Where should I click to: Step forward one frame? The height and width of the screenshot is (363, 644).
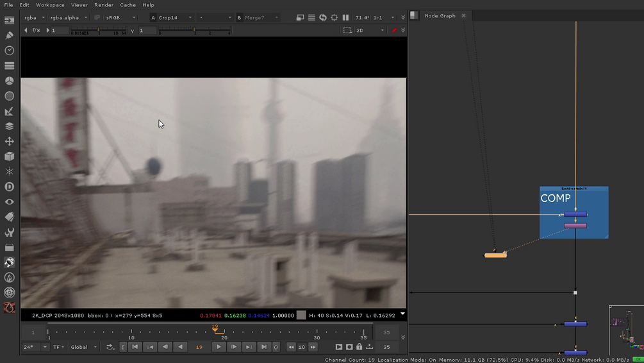coord(234,347)
